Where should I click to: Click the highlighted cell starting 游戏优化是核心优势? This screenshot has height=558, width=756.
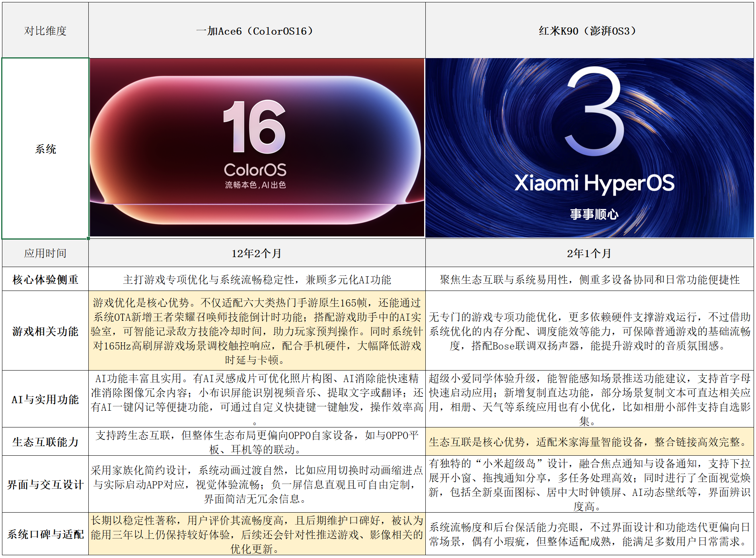pyautogui.click(x=257, y=331)
